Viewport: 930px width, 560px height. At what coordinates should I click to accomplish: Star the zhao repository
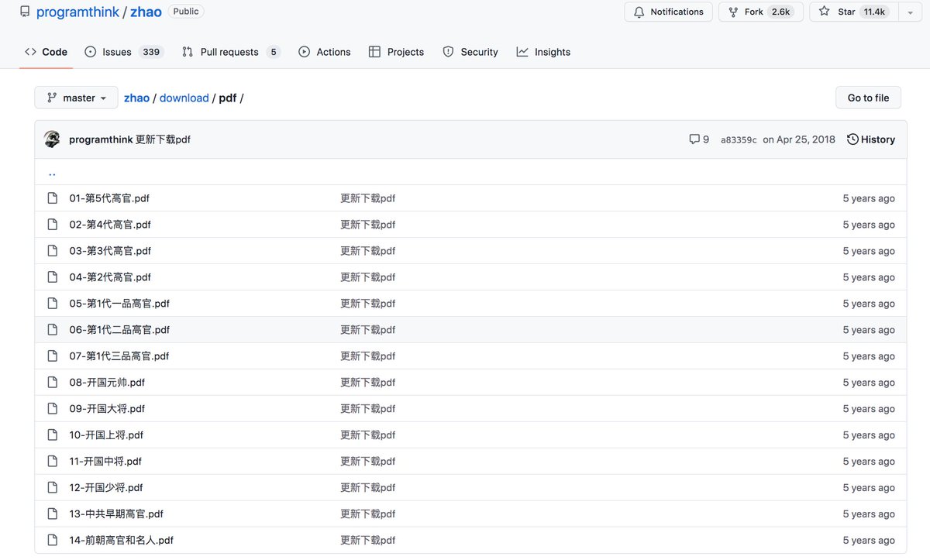coord(854,12)
